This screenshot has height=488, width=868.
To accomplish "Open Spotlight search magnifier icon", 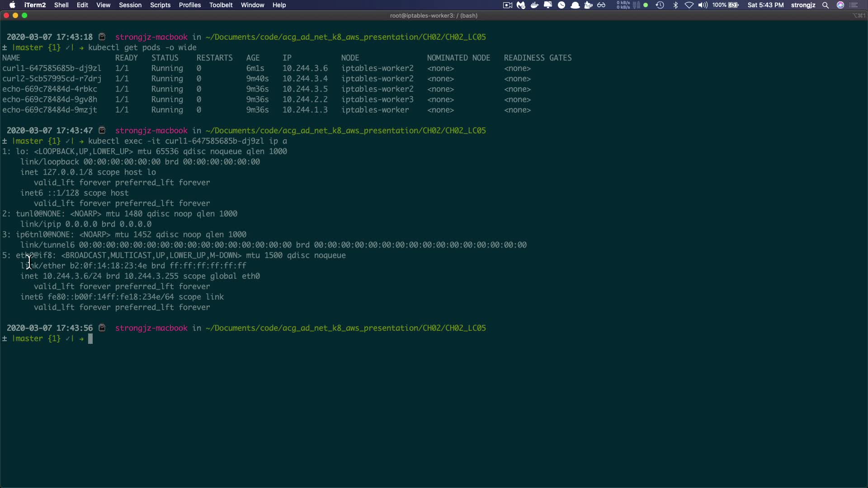I will 826,5.
